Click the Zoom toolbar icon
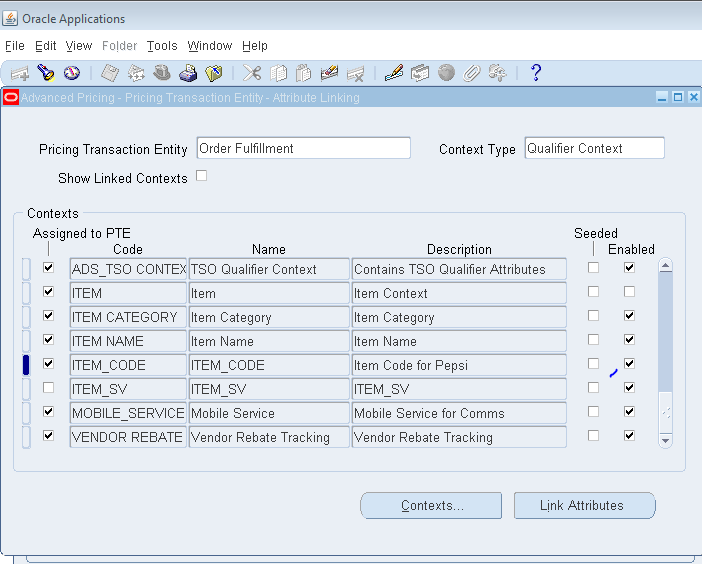Screen dimensions: 702x564 tap(420, 73)
